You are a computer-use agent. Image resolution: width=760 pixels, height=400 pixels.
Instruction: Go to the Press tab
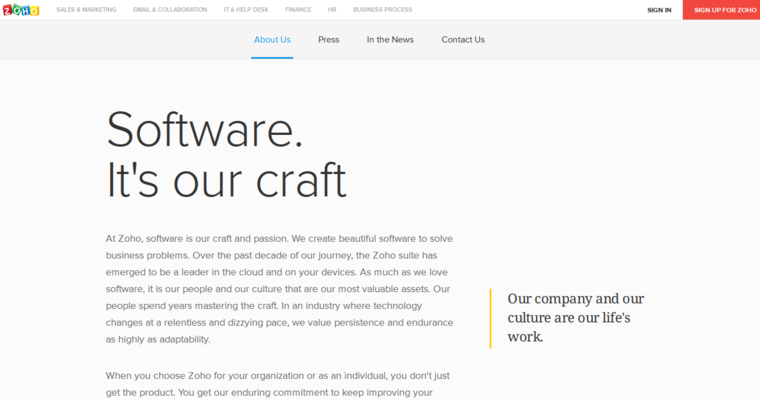(328, 40)
